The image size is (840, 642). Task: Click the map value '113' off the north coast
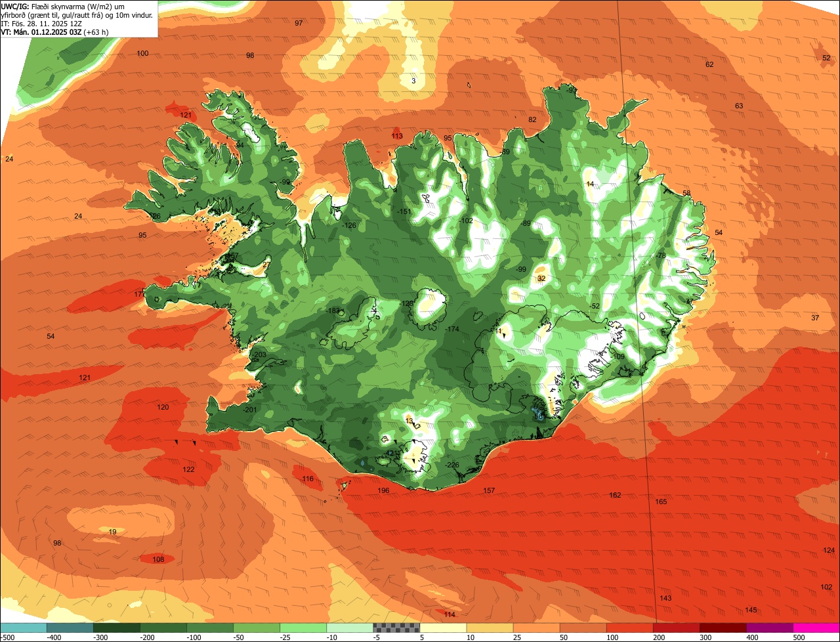coord(397,136)
